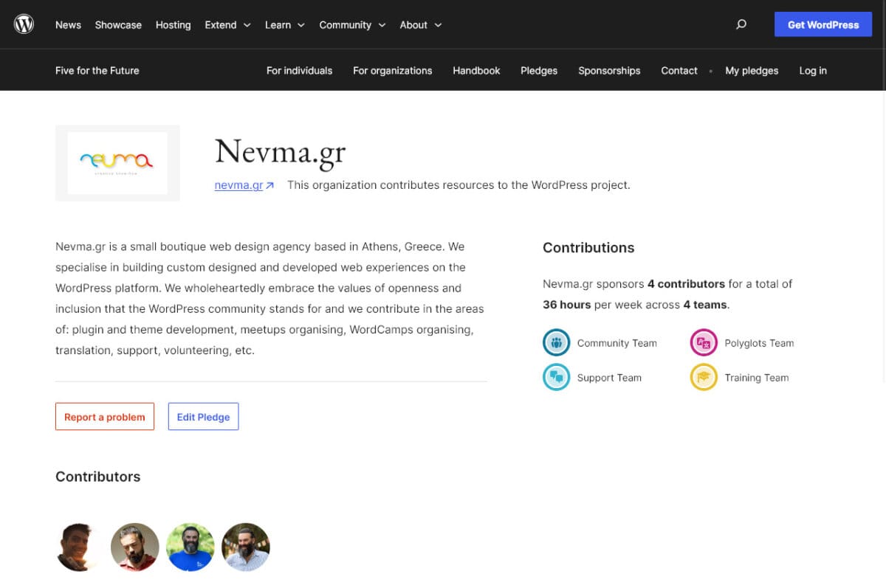Click the Community Team icon

[x=556, y=342]
